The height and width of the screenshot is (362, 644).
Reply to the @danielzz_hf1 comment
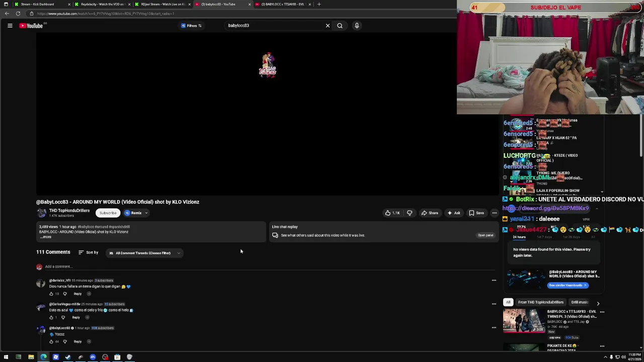click(77, 294)
